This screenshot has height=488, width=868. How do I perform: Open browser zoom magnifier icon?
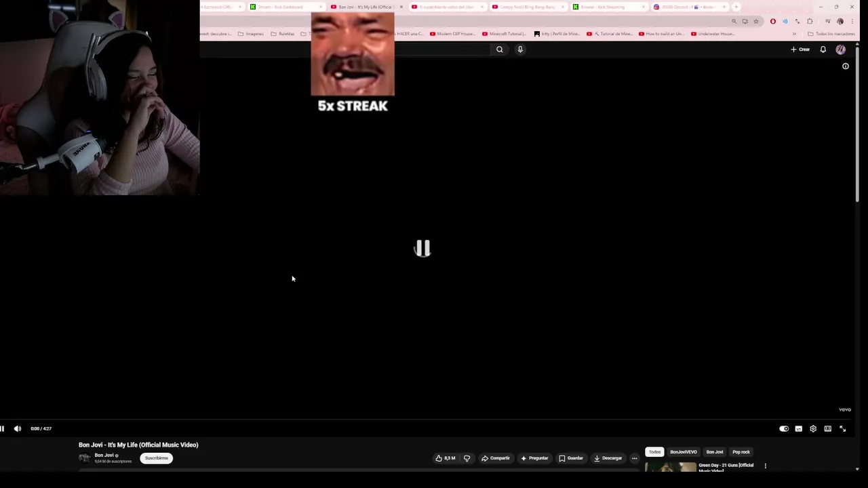734,21
